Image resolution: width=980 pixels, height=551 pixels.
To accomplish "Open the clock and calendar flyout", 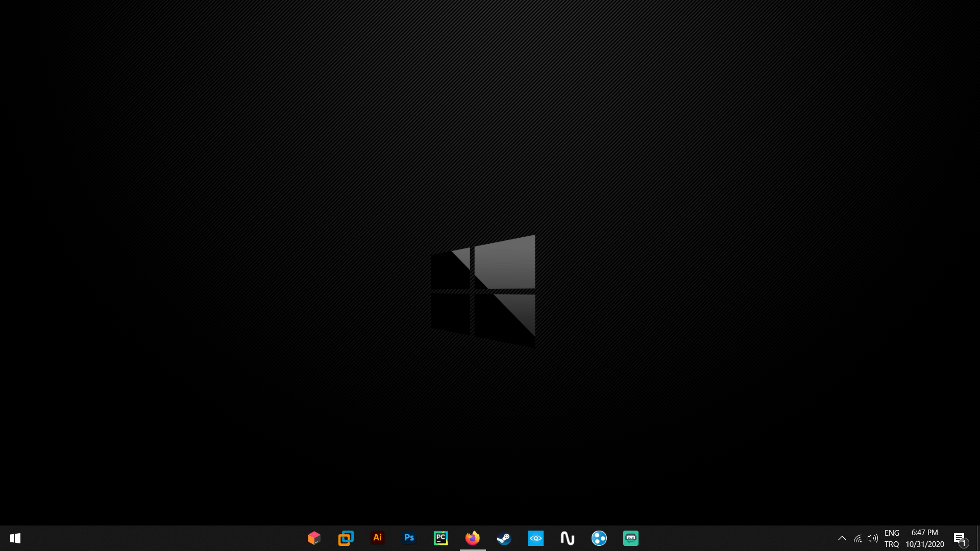I will pos(925,538).
